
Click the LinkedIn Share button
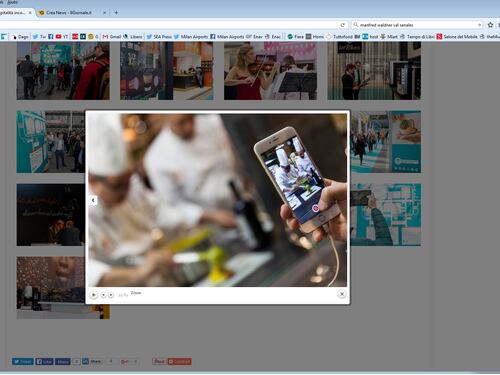pos(92,361)
